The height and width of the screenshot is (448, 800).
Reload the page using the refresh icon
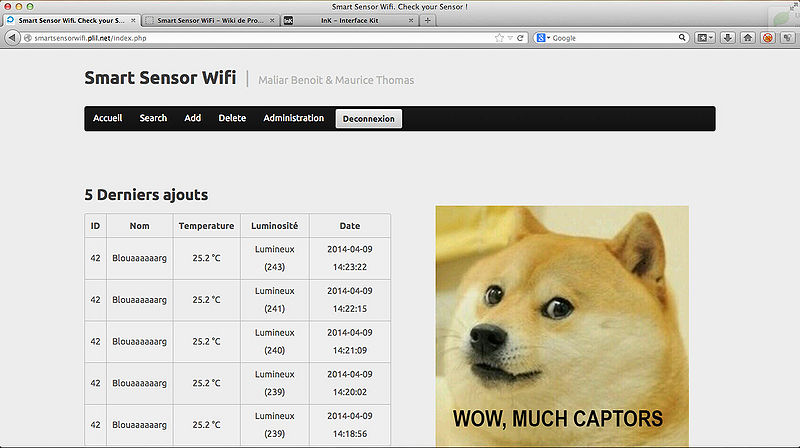(521, 38)
